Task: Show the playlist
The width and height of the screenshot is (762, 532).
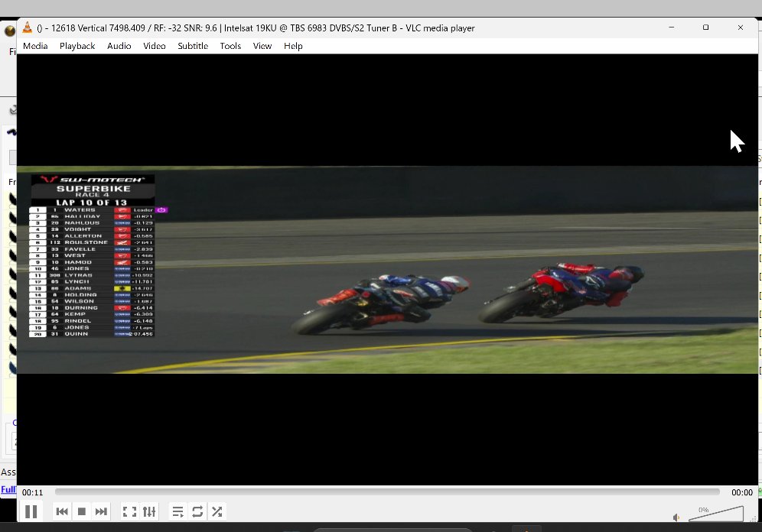Action: (x=177, y=511)
